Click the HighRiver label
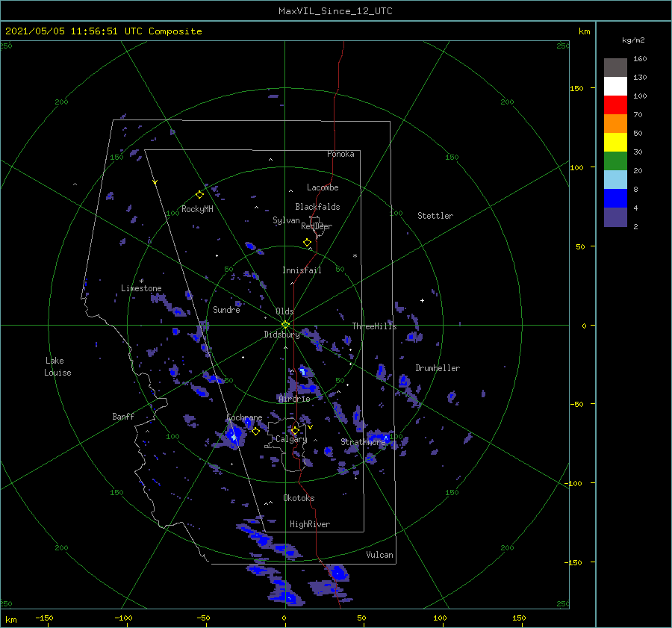 coord(310,524)
